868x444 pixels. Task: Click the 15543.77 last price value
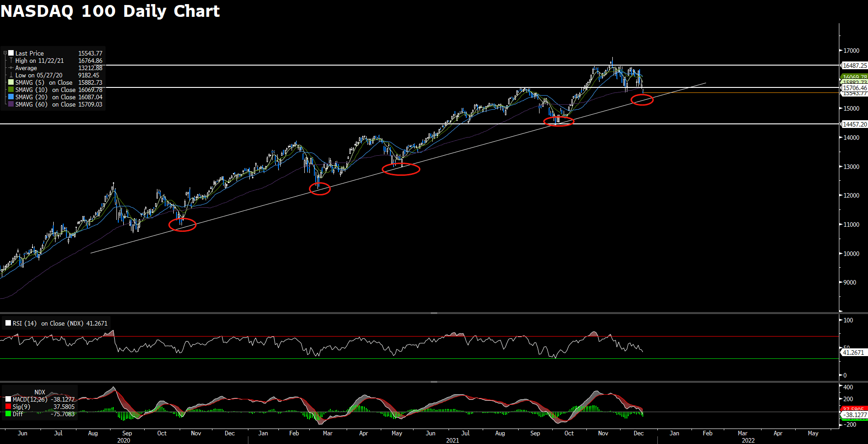coord(90,53)
